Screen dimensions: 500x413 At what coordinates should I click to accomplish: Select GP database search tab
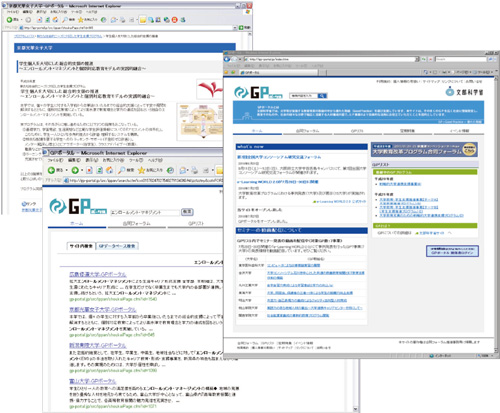tap(117, 246)
